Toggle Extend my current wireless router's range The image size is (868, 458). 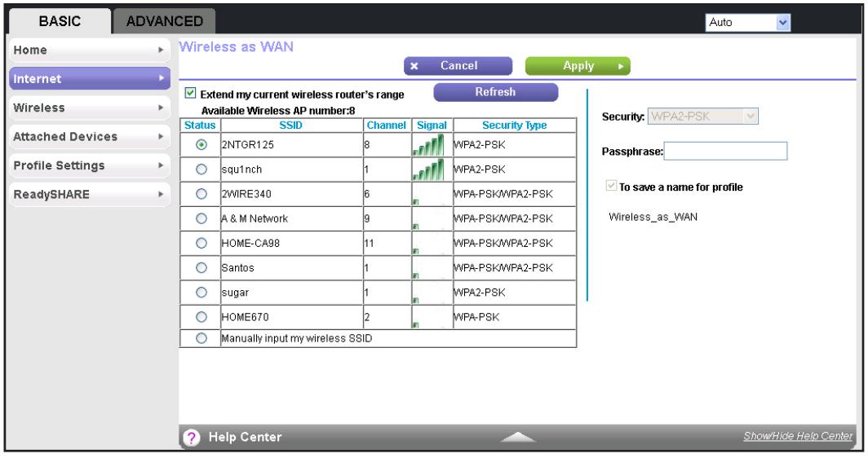[x=190, y=93]
